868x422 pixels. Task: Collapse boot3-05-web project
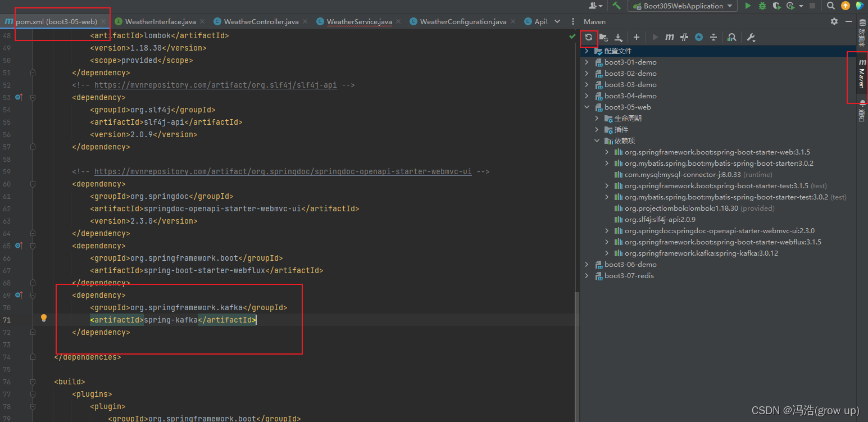click(587, 107)
